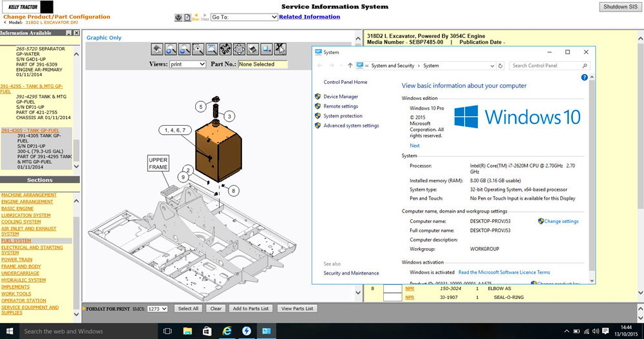Open the SMCS dropdown showing 1273
The height and width of the screenshot is (339, 644).
pos(157,309)
